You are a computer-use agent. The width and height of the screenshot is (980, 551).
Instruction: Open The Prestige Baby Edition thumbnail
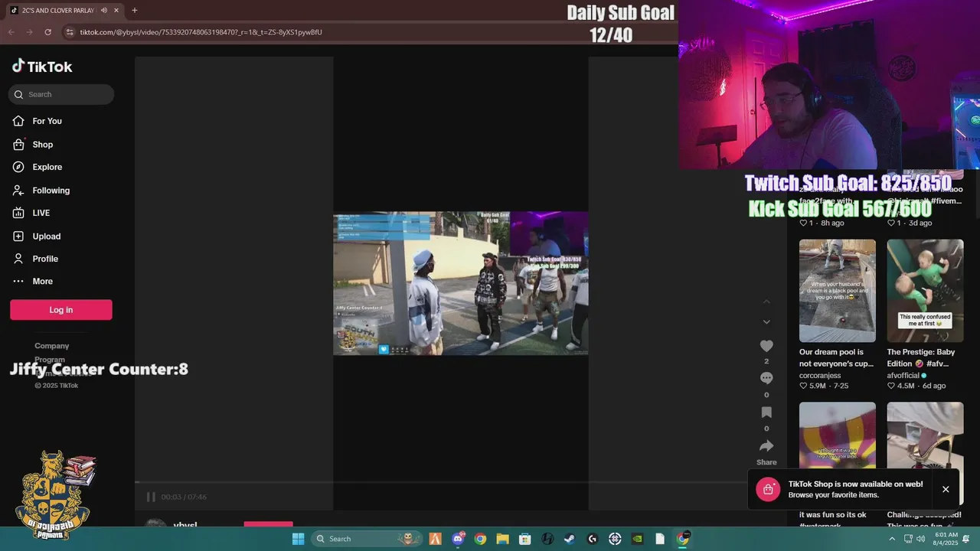click(925, 291)
